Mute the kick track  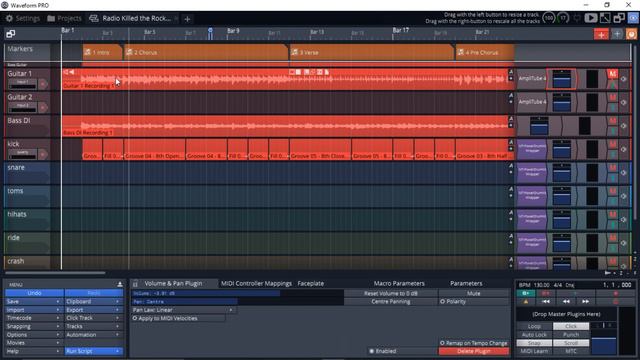612,144
